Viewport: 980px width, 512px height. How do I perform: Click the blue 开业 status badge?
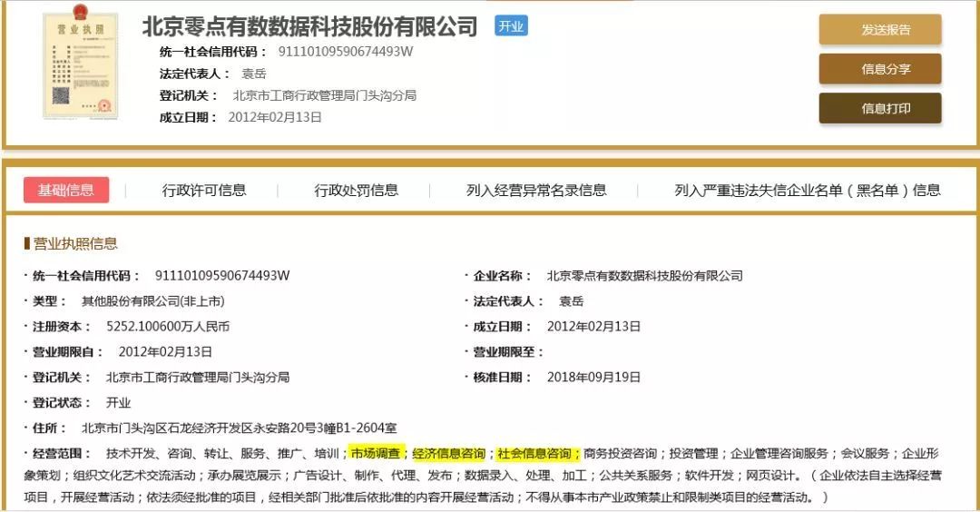(511, 26)
